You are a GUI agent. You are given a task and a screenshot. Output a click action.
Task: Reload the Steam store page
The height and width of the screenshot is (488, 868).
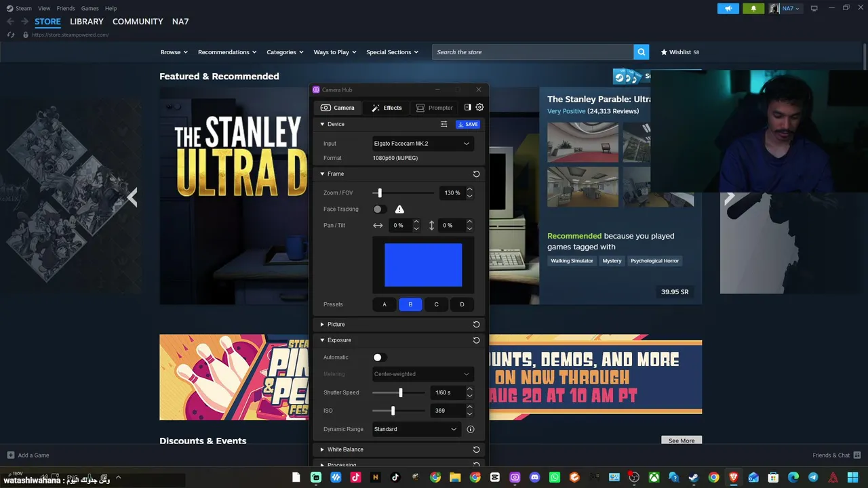click(11, 35)
